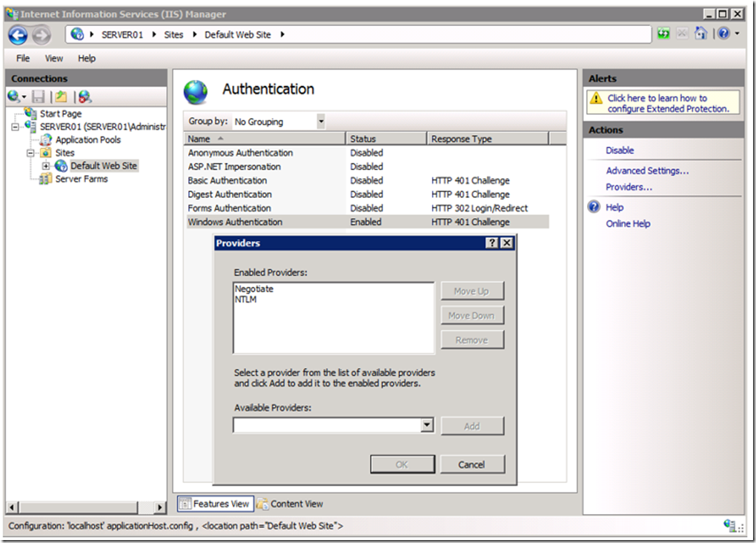Click Cancel in the Providers dialog
The width and height of the screenshot is (756, 543).
click(472, 464)
